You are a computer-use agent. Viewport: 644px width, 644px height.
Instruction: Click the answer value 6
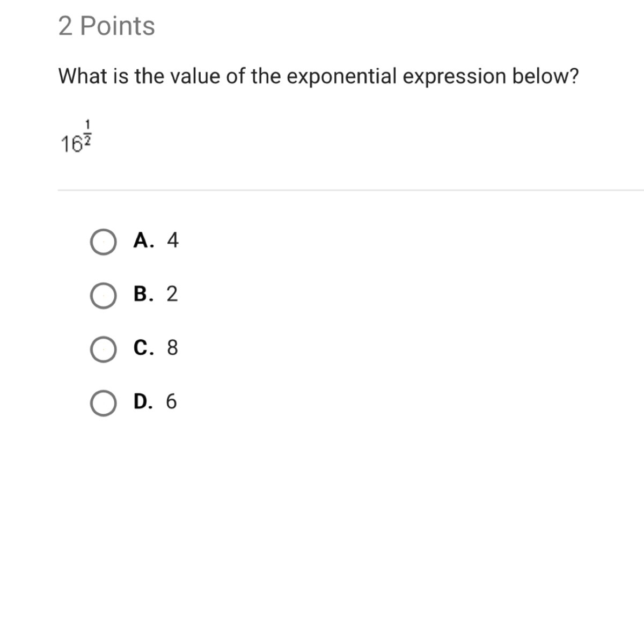(171, 401)
